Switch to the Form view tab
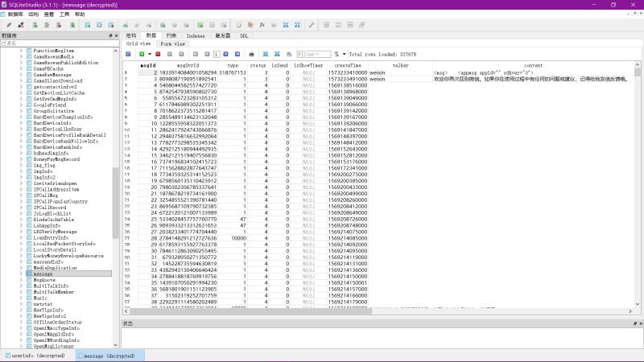Screen dimensions: 644x362 (x=172, y=43)
